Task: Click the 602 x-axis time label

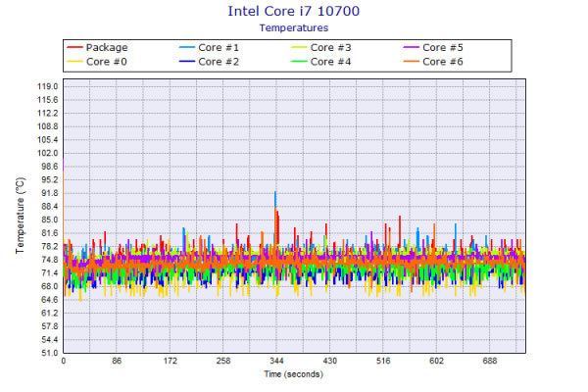Action: coord(436,361)
